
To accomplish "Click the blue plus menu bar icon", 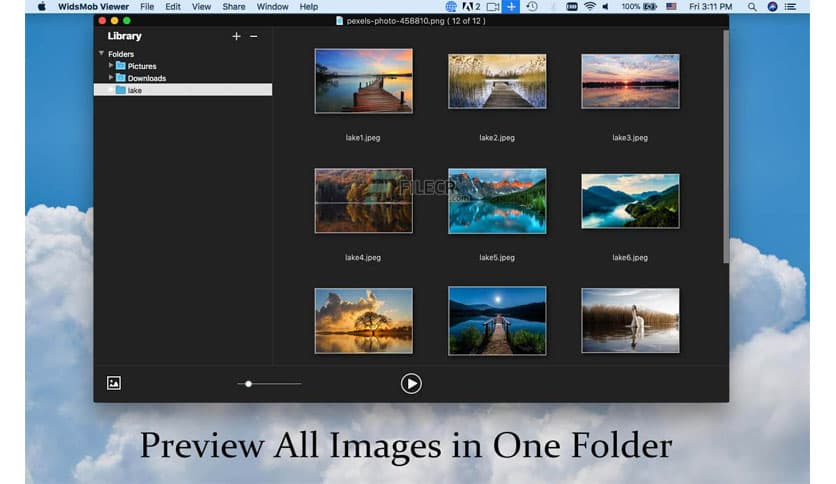I will (511, 6).
